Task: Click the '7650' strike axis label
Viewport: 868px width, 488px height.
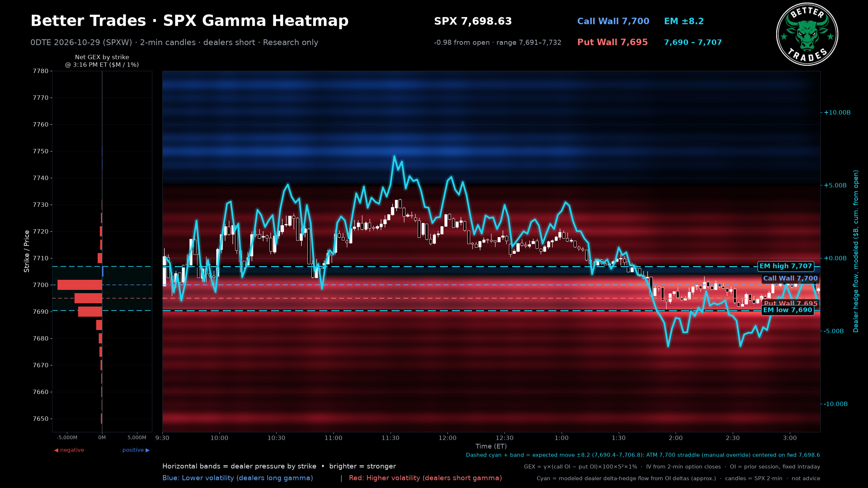Action: [41, 419]
